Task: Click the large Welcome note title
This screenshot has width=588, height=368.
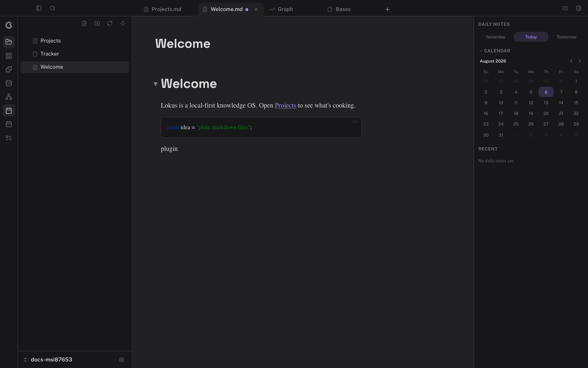Action: (x=183, y=44)
